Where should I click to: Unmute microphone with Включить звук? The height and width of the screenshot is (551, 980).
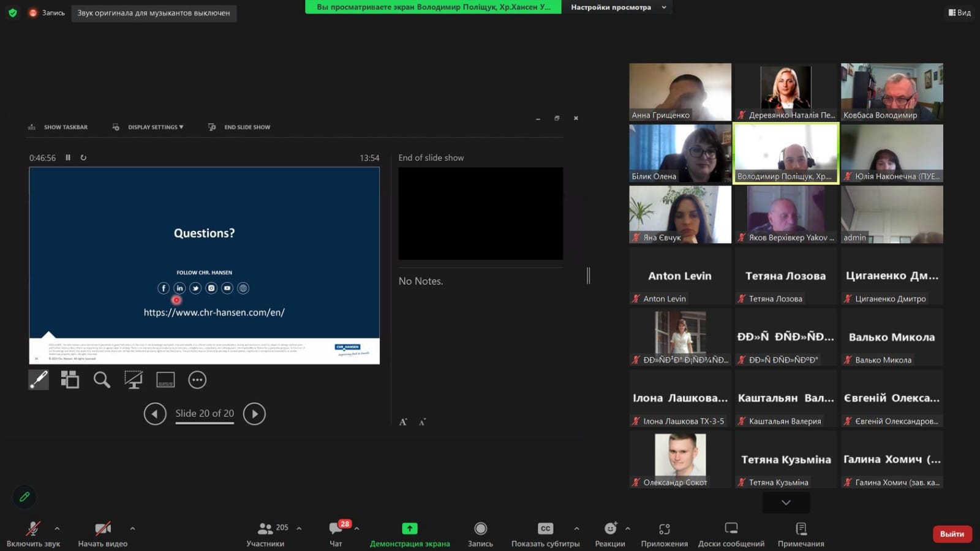34,534
